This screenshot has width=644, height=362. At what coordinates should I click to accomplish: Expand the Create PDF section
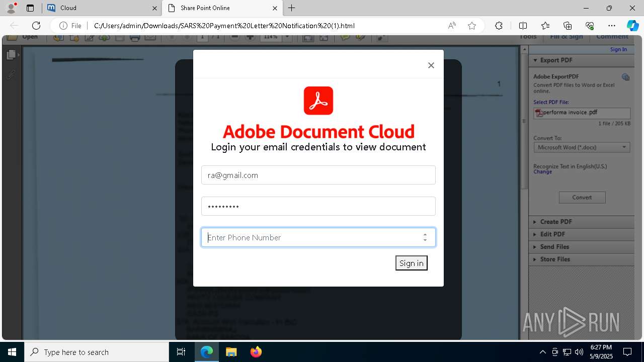tap(581, 222)
